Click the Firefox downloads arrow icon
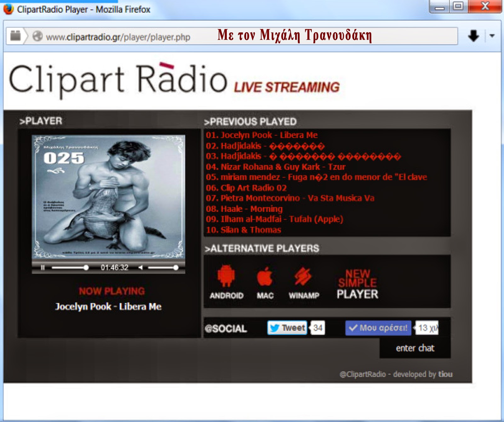The width and height of the screenshot is (504, 422). click(x=473, y=36)
